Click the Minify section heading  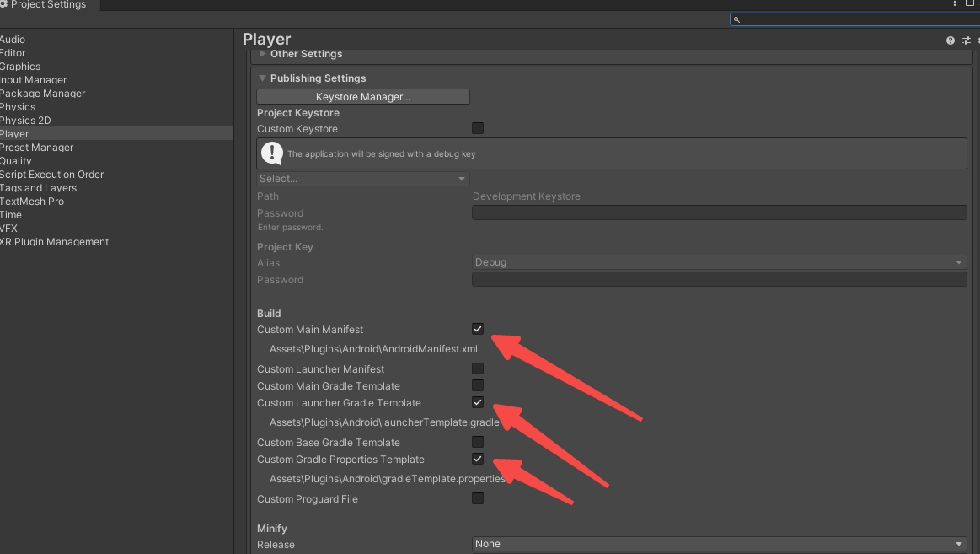(272, 529)
